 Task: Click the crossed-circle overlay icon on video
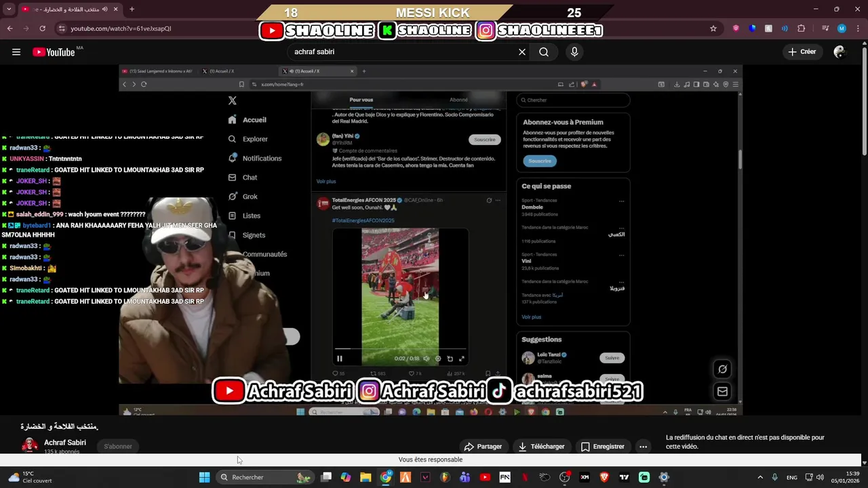722,369
